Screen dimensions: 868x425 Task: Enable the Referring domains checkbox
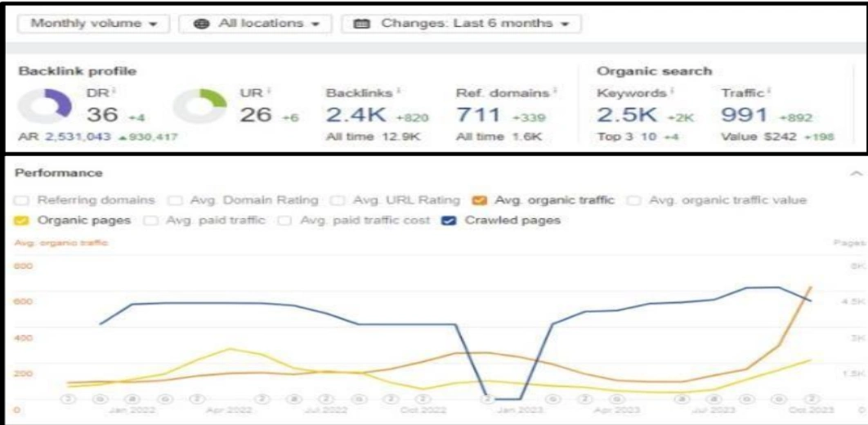(22, 199)
